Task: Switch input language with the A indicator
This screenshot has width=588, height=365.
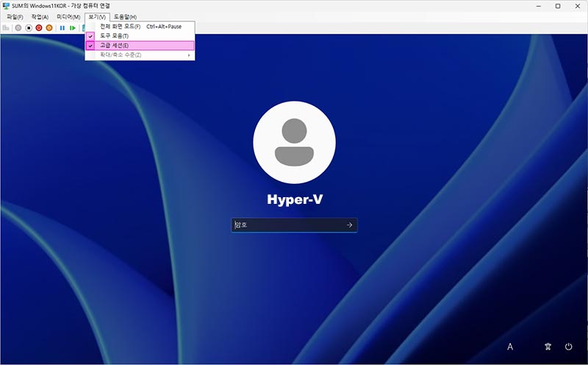Action: [x=510, y=347]
